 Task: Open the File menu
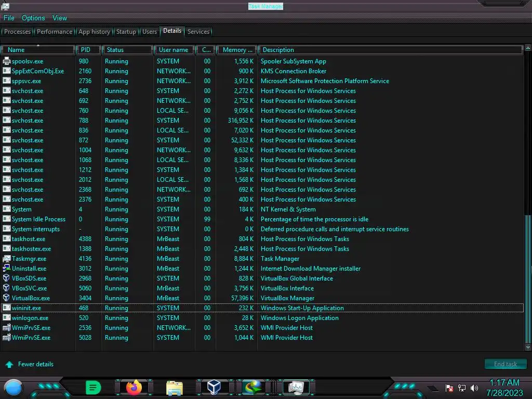click(x=9, y=18)
